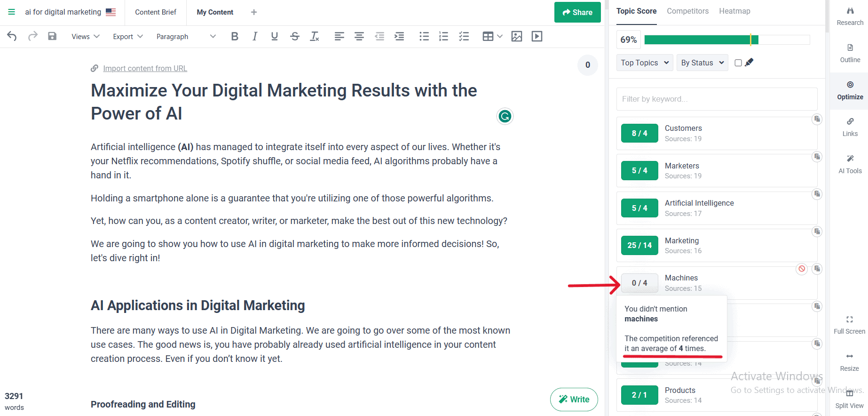Screen dimensions: 868x416
Task: Insert image into content
Action: [x=517, y=36]
